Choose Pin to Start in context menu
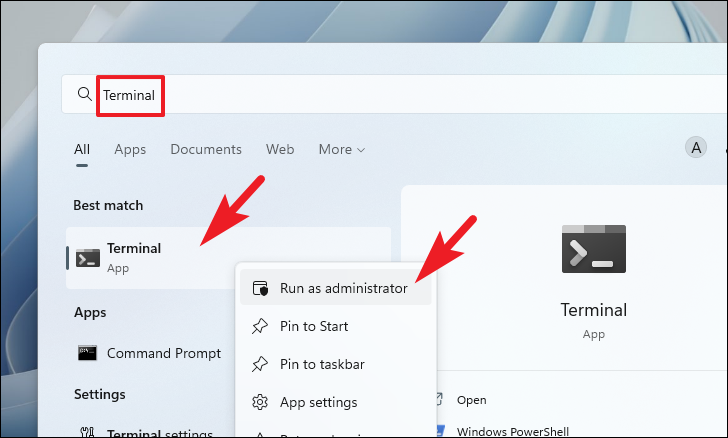The image size is (728, 438). pos(336,326)
